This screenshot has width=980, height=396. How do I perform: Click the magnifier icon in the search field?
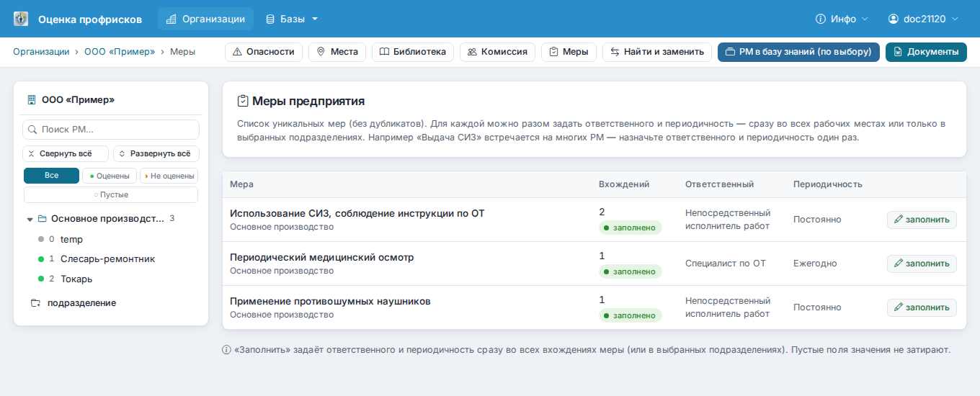(33, 130)
